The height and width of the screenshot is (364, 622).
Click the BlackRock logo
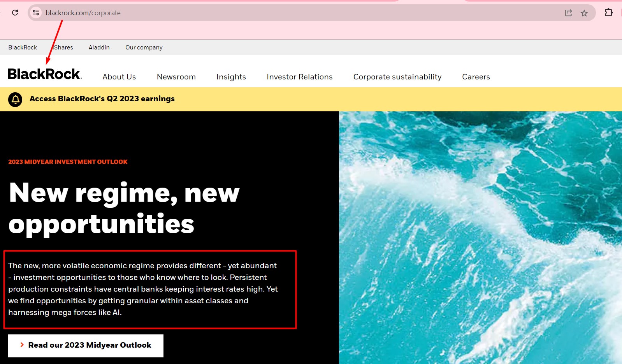tap(45, 74)
